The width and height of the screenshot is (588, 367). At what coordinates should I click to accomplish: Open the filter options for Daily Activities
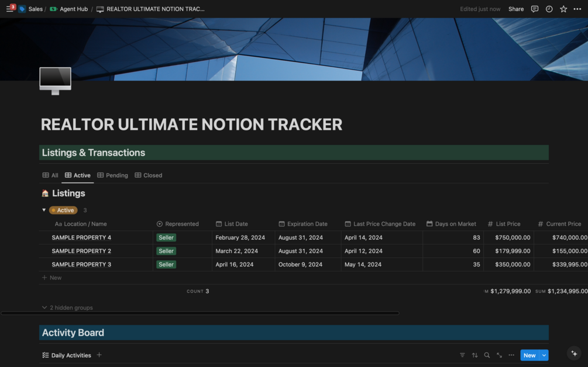463,355
